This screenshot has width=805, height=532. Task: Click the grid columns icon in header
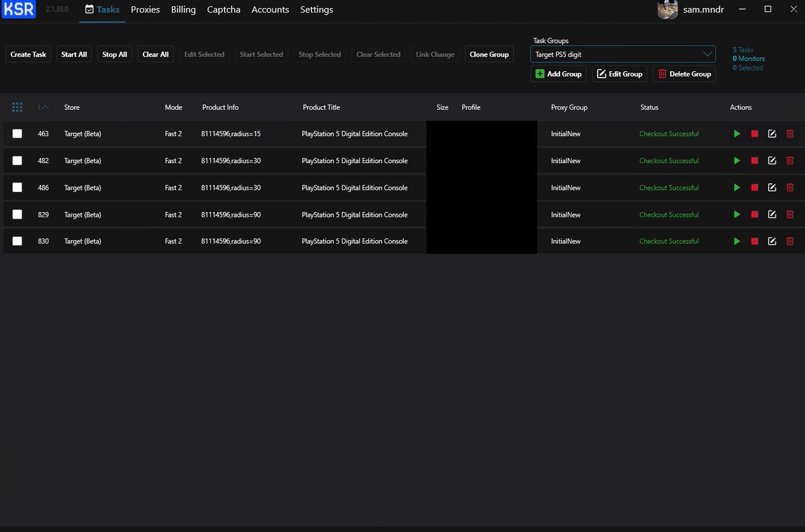click(17, 107)
